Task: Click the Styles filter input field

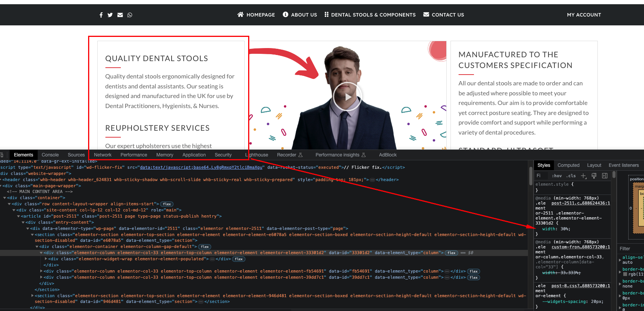Action: 541,176
